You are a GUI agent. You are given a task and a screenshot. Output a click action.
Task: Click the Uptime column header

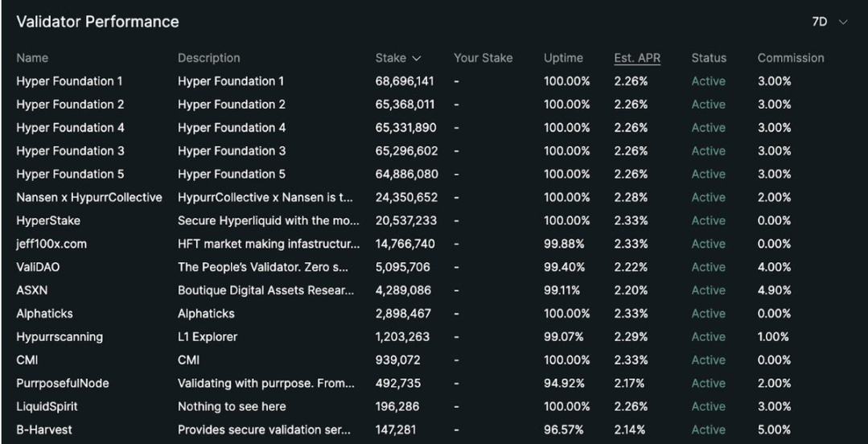coord(563,58)
